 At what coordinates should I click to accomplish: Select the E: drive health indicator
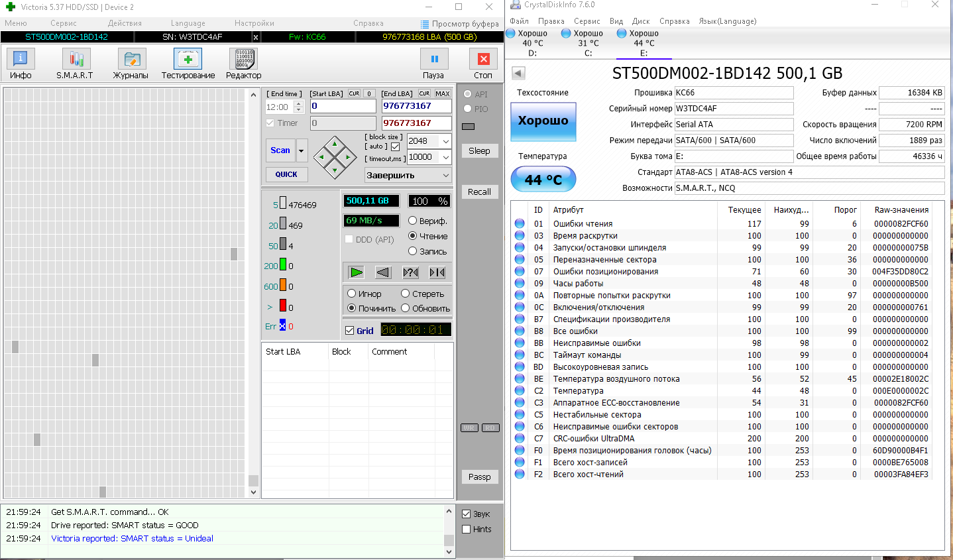point(622,33)
